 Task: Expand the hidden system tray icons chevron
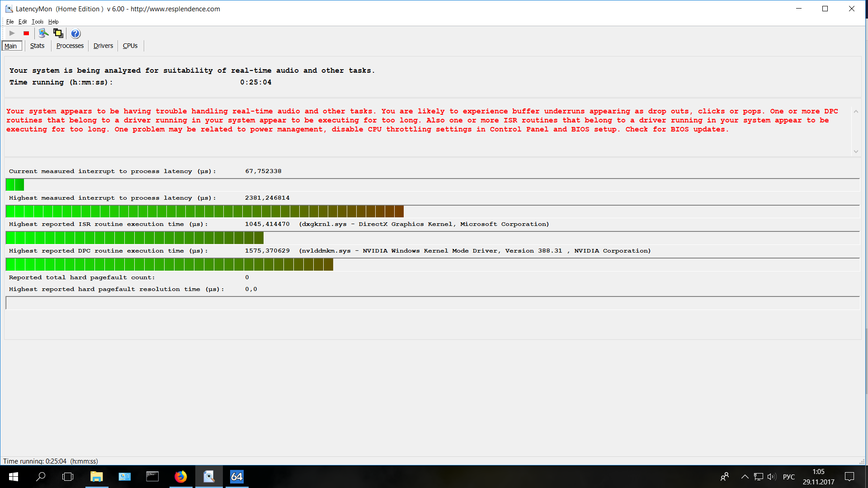click(745, 477)
